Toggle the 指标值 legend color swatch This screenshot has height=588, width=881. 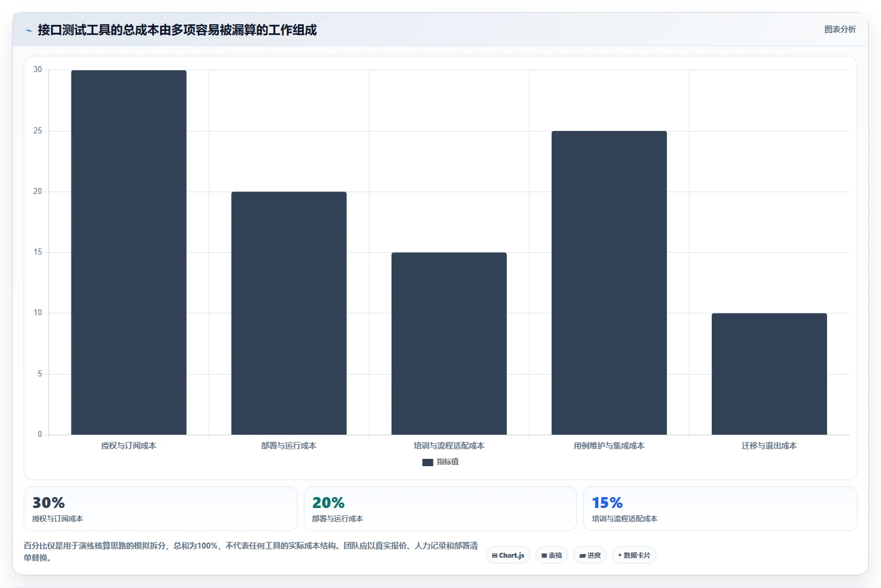click(427, 462)
